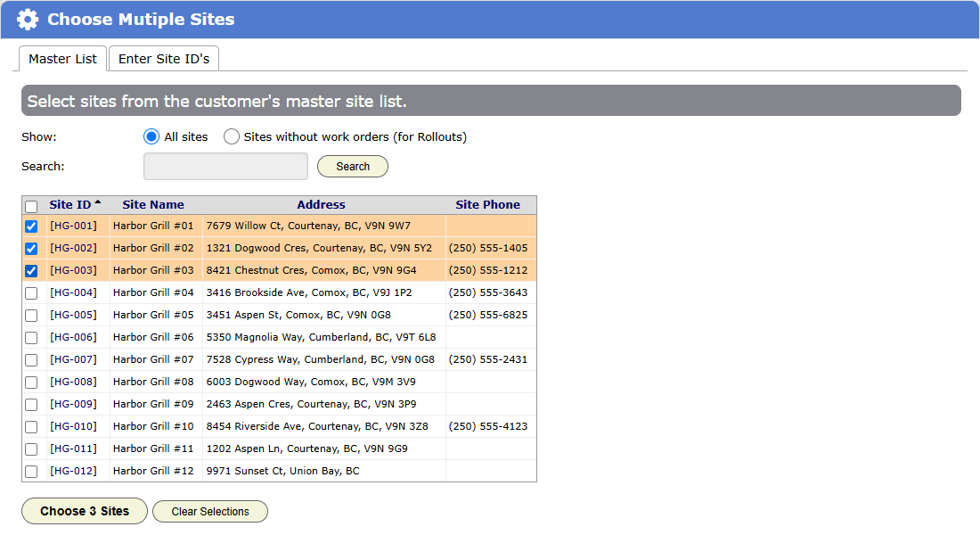Click site name Harbor Grill #01
980x535 pixels.
pos(153,226)
